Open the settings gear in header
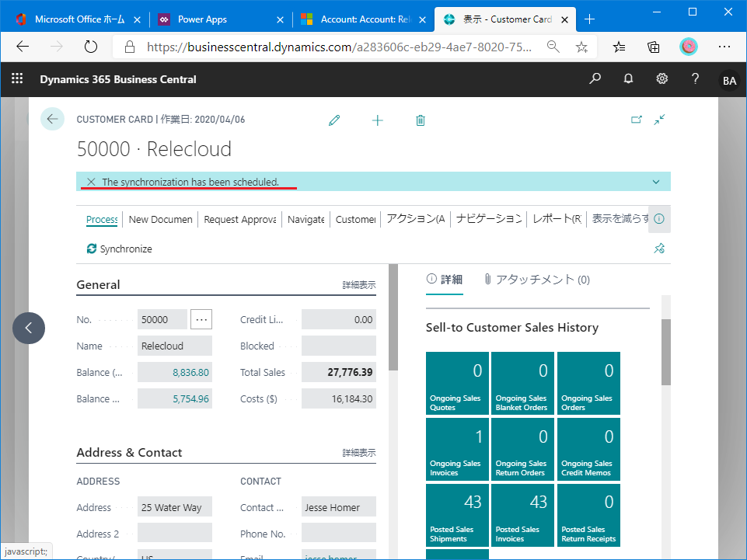Screen dimensions: 747x560 [x=661, y=79]
